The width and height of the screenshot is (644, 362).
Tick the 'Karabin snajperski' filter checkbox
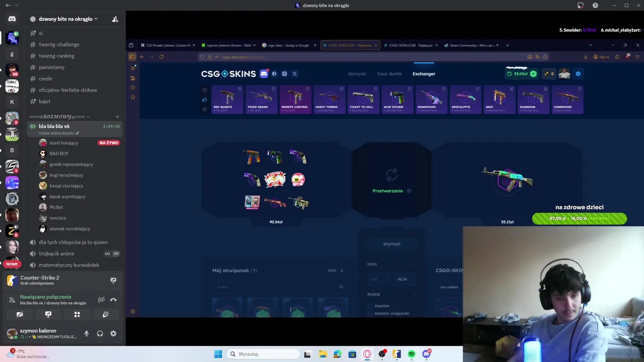point(370,313)
